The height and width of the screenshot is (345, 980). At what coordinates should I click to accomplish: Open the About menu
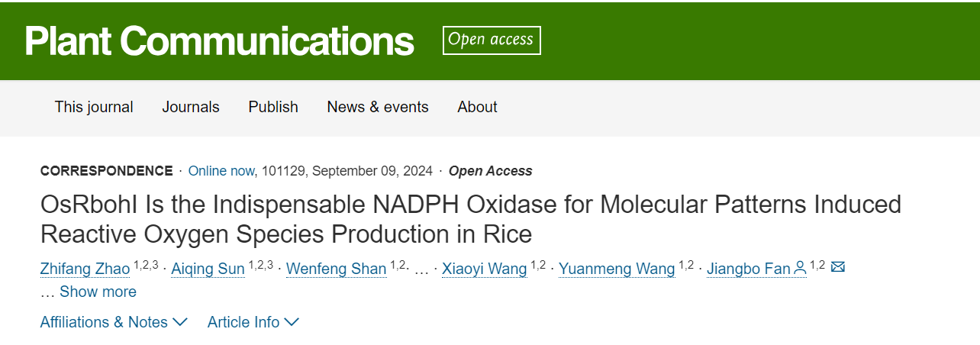tap(477, 107)
